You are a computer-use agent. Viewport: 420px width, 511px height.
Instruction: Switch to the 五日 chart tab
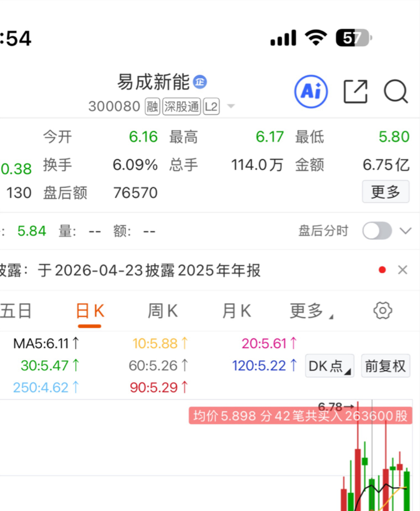click(15, 311)
